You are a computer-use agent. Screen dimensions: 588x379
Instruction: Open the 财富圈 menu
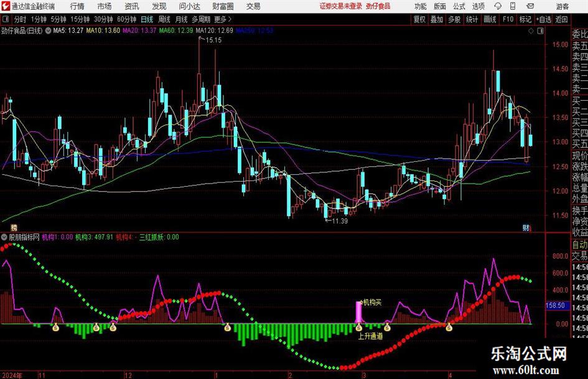coord(223,6)
